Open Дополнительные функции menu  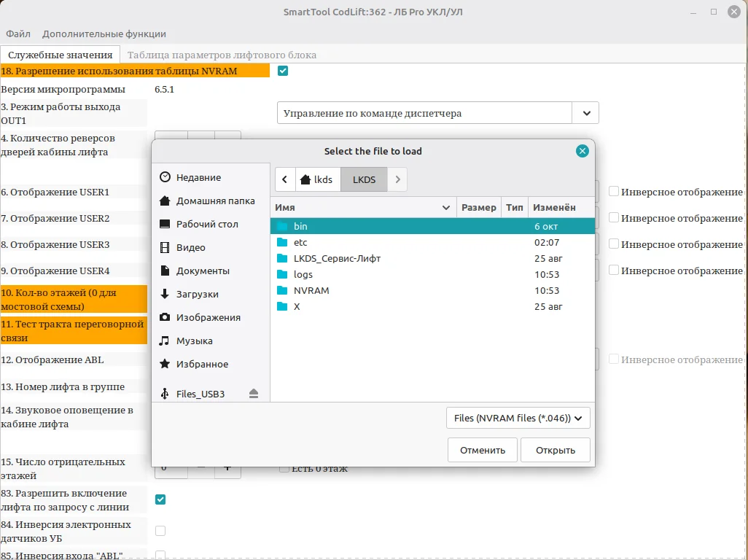point(104,34)
